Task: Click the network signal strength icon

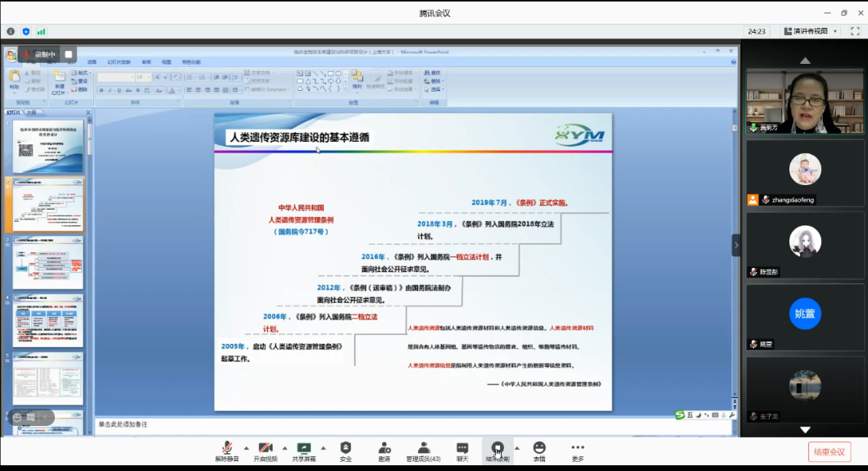Action: 41,31
